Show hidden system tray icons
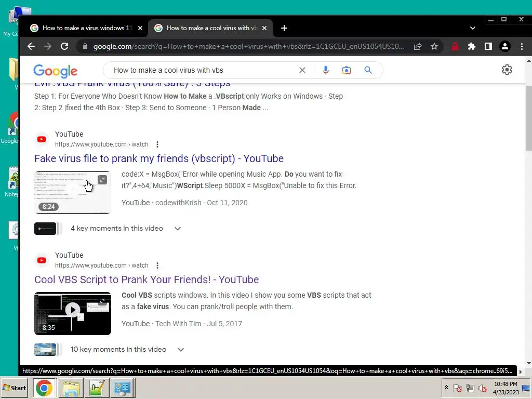This screenshot has width=532, height=399. 446,388
